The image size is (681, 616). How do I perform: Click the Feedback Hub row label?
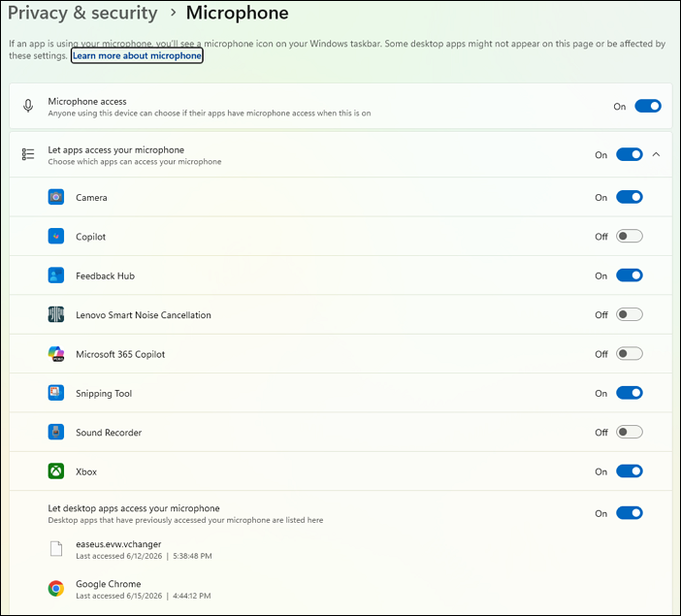tap(105, 276)
